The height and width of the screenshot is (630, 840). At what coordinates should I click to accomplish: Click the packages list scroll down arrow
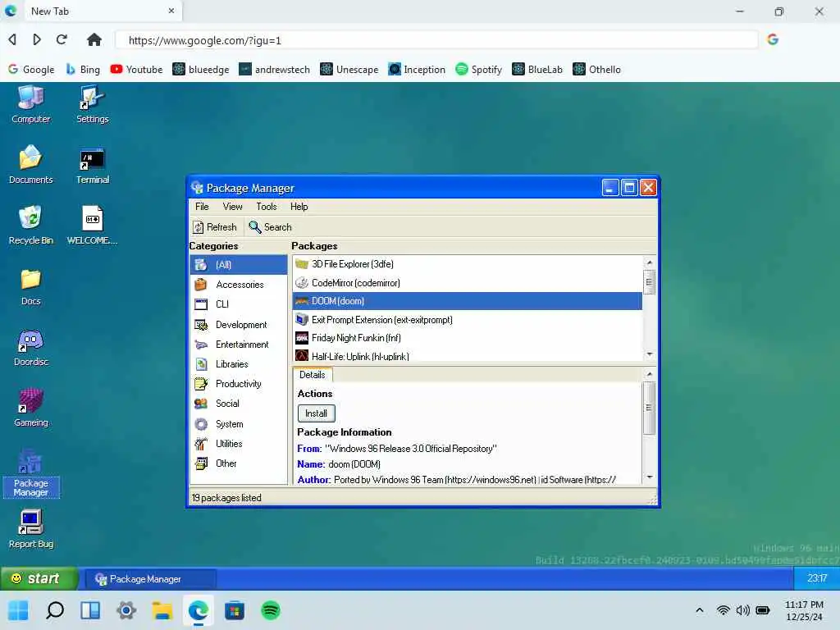(650, 354)
